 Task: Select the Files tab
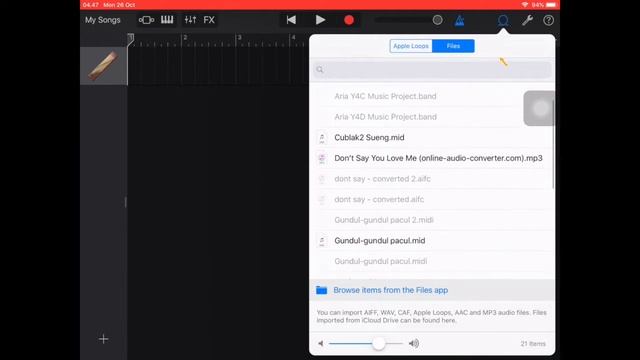pos(453,46)
